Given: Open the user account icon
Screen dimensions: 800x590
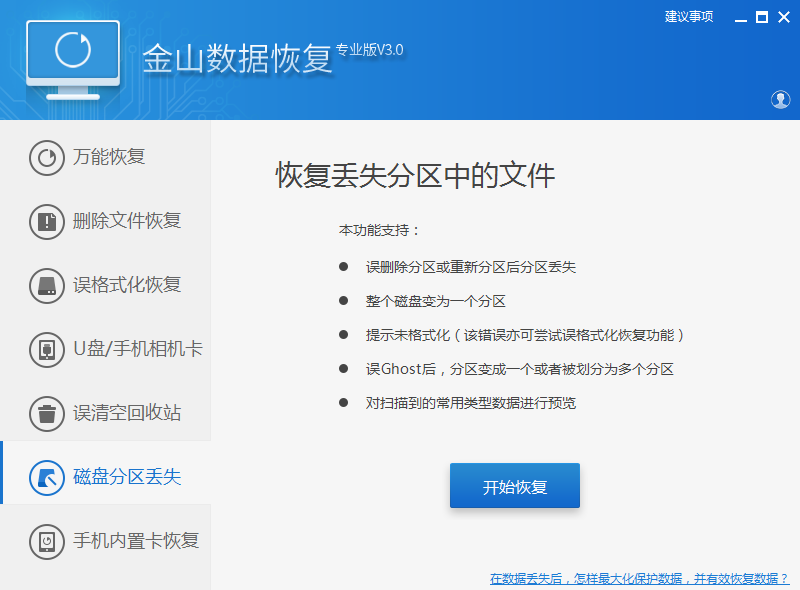Looking at the screenshot, I should click(781, 100).
